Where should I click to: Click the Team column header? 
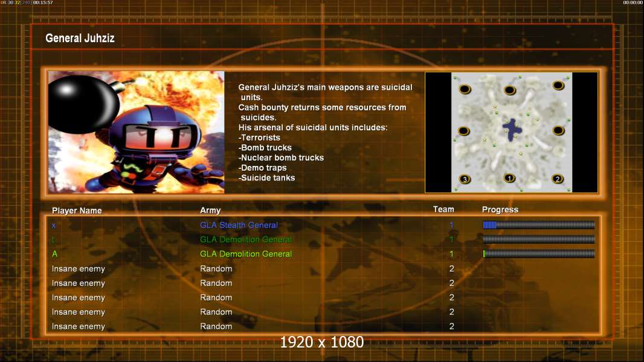[443, 209]
